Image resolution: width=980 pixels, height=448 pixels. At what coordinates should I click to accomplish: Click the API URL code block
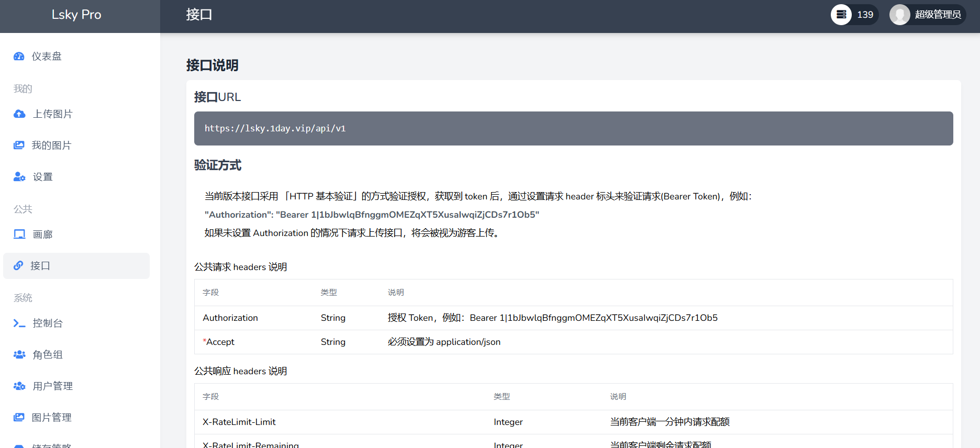574,129
